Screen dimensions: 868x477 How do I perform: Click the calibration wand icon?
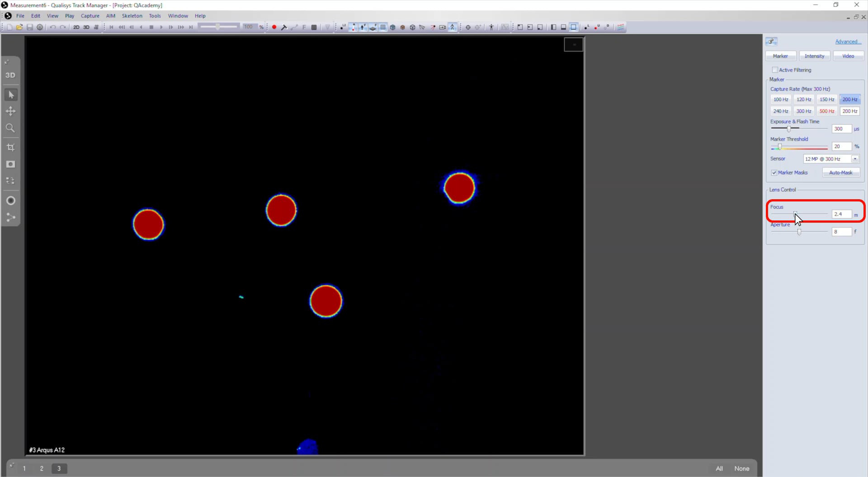[x=284, y=27]
